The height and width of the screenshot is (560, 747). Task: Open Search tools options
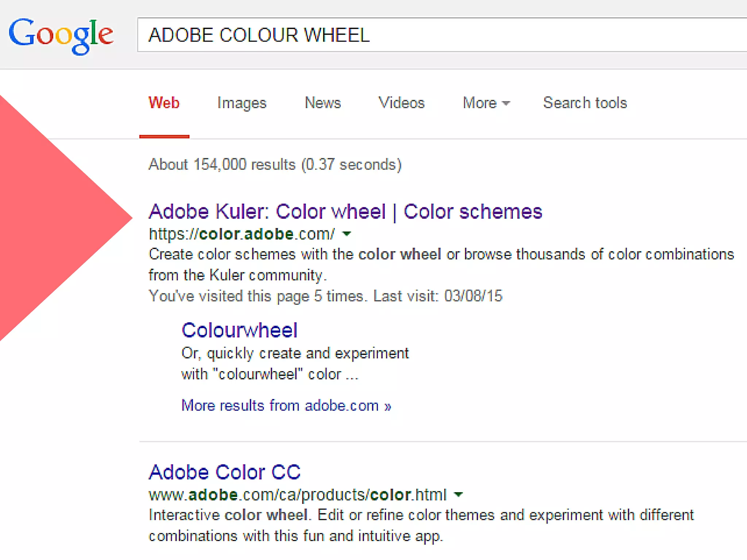[x=585, y=103]
